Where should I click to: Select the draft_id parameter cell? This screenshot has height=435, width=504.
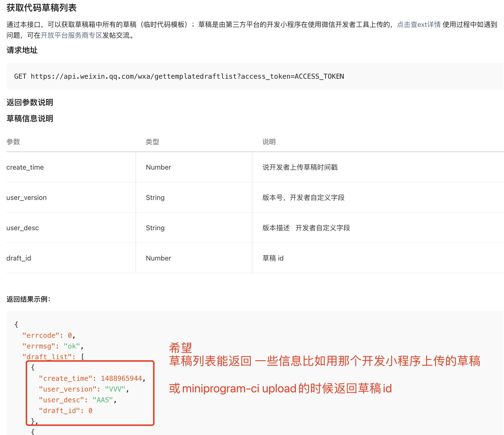[19, 258]
